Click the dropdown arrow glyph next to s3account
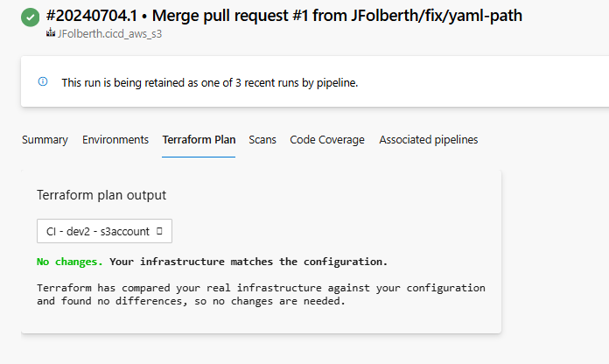Image resolution: width=609 pixels, height=364 pixels. (x=159, y=231)
